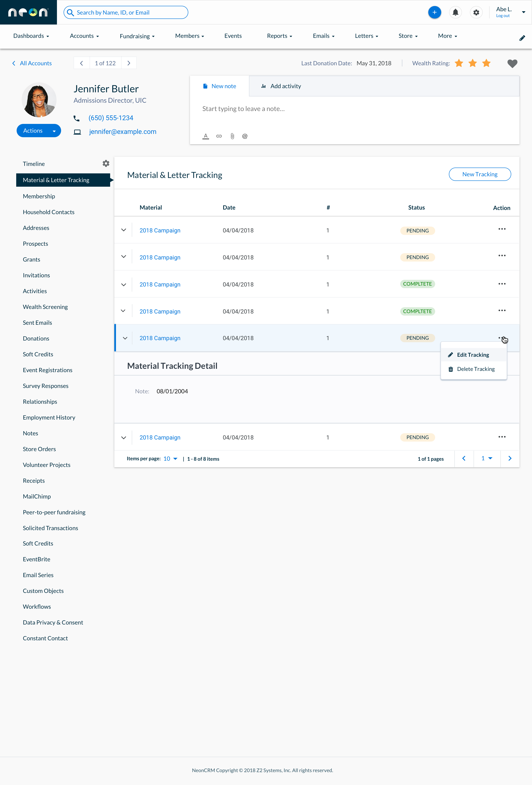Click the settings gear icon in Timeline
This screenshot has width=532, height=785.
click(106, 163)
